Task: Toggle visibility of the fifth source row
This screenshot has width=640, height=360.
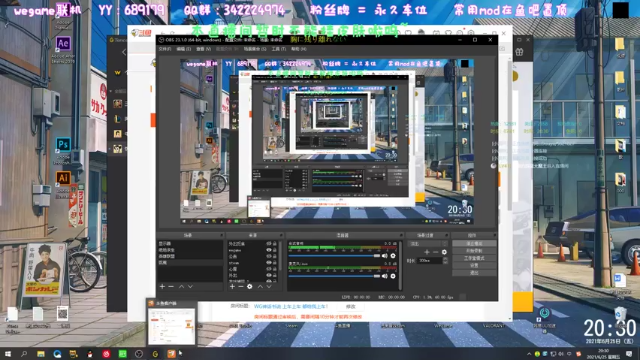Action: click(269, 269)
